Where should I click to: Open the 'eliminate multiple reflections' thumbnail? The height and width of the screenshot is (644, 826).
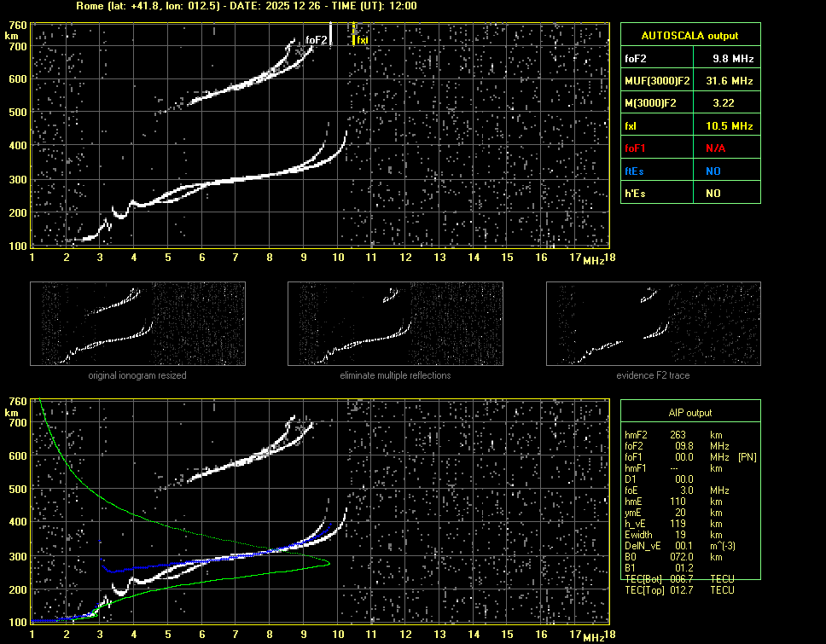[395, 324]
